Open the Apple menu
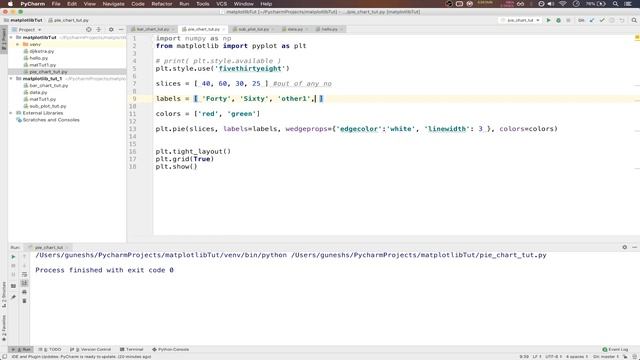 (10, 4)
